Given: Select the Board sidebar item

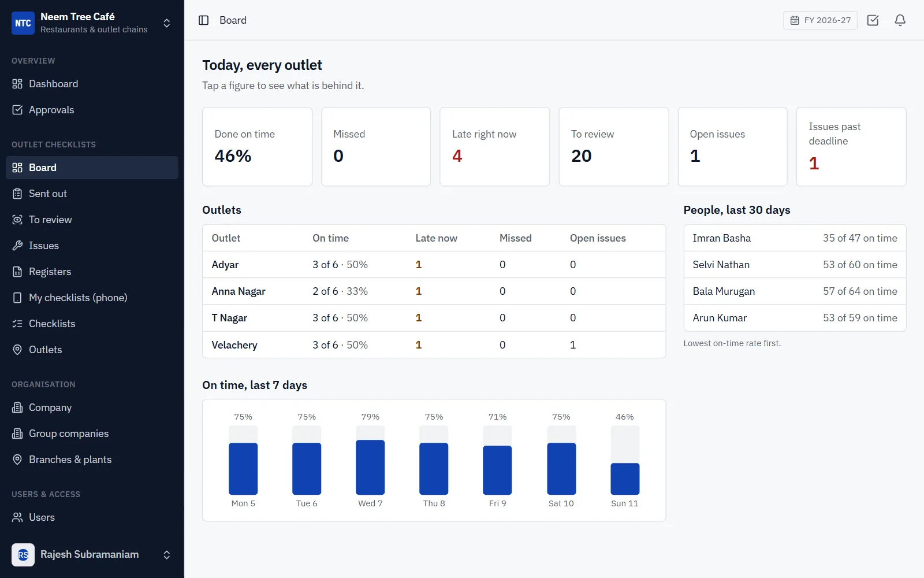Looking at the screenshot, I should click(x=92, y=168).
